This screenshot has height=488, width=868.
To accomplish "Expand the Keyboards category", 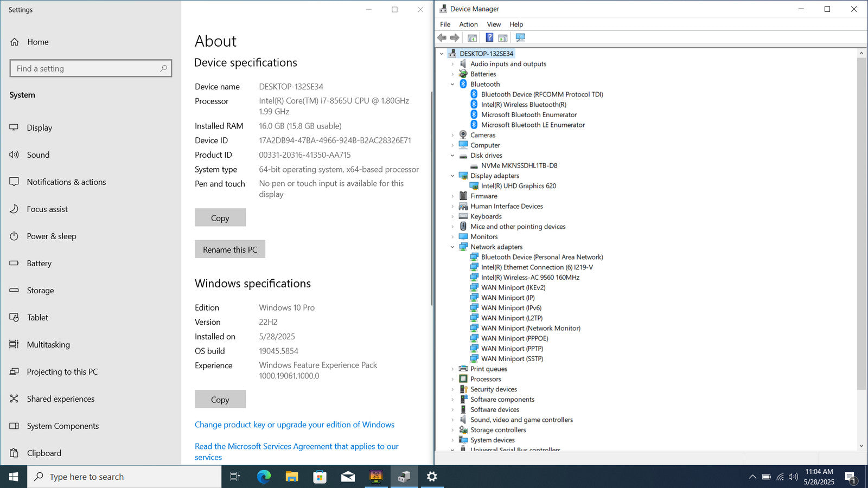I will click(x=452, y=216).
